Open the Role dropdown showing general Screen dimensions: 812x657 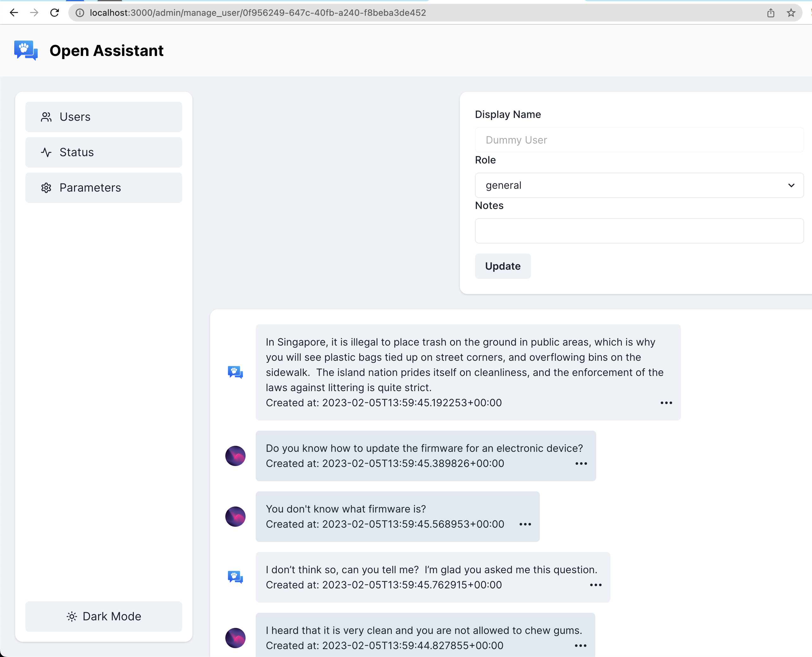[x=639, y=186]
